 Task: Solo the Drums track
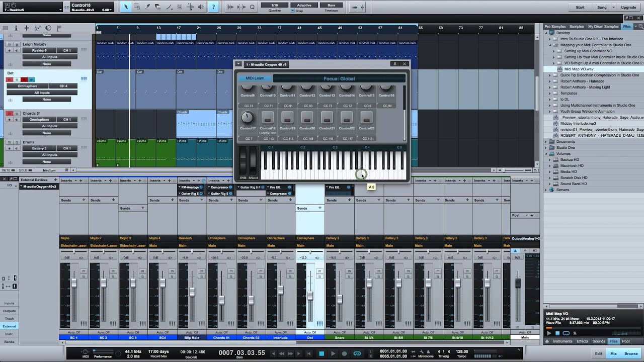coord(16,142)
